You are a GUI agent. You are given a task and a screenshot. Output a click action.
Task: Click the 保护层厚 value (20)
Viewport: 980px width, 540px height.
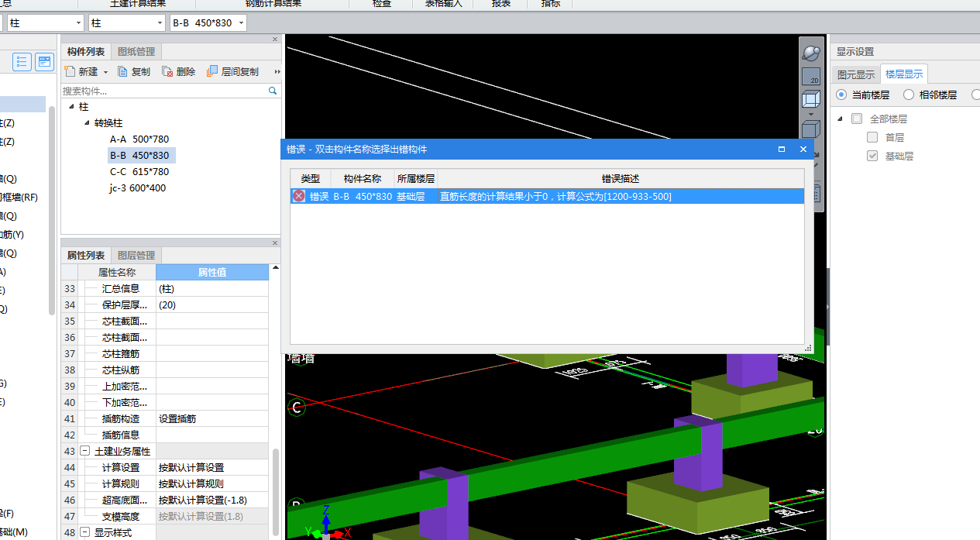(x=212, y=304)
